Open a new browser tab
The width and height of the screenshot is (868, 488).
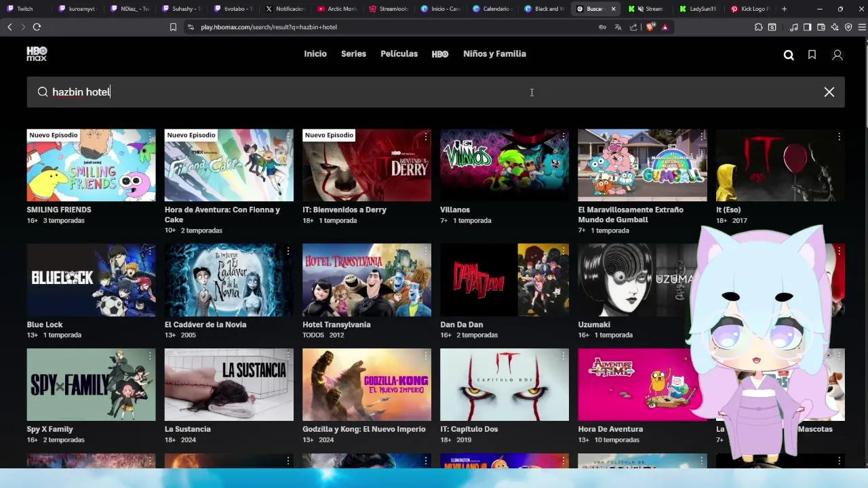point(784,9)
